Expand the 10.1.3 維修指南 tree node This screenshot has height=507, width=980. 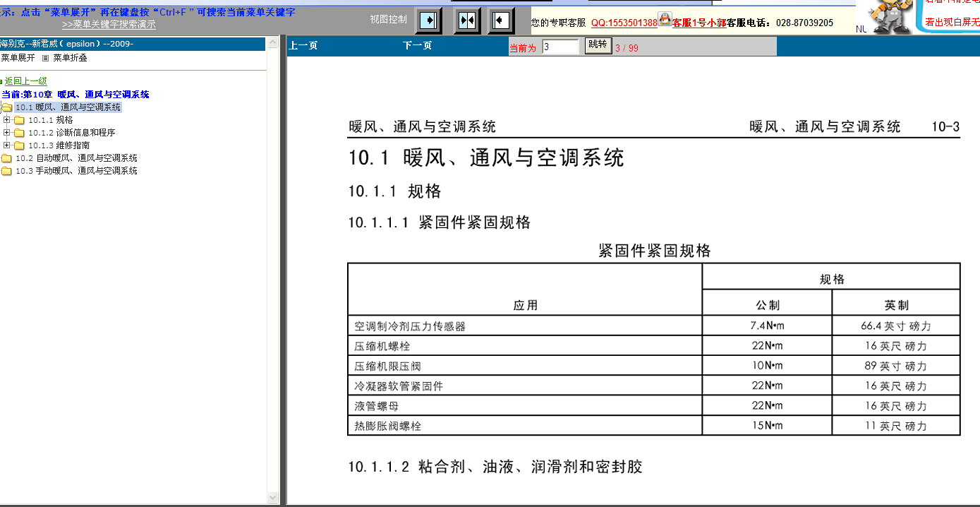pos(7,145)
